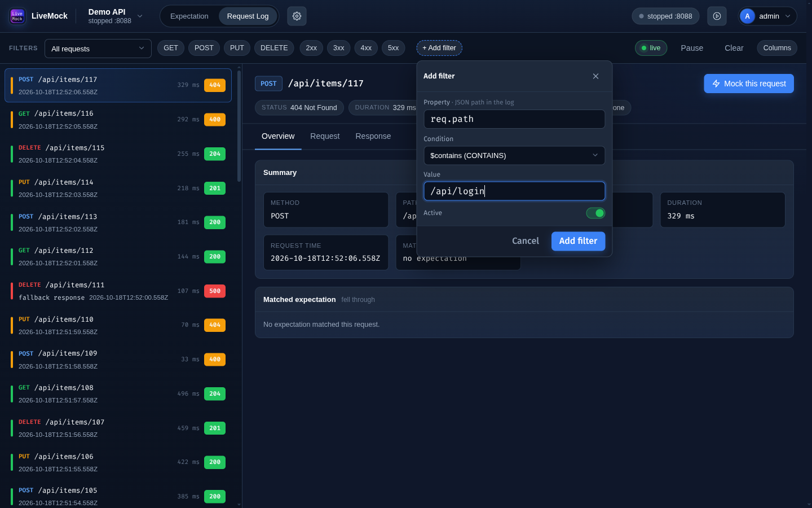Toggle the 5xx status filter chip
The width and height of the screenshot is (812, 508).
[x=394, y=48]
